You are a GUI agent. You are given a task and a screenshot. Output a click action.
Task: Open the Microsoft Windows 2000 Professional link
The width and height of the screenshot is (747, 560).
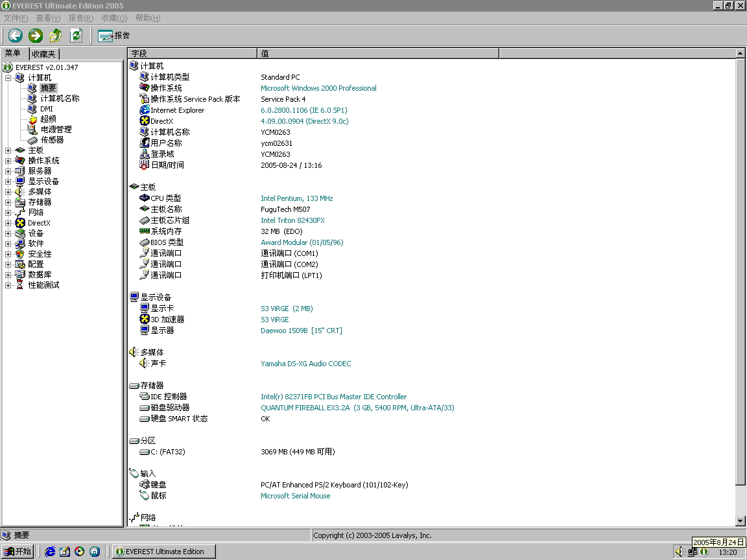pos(318,88)
